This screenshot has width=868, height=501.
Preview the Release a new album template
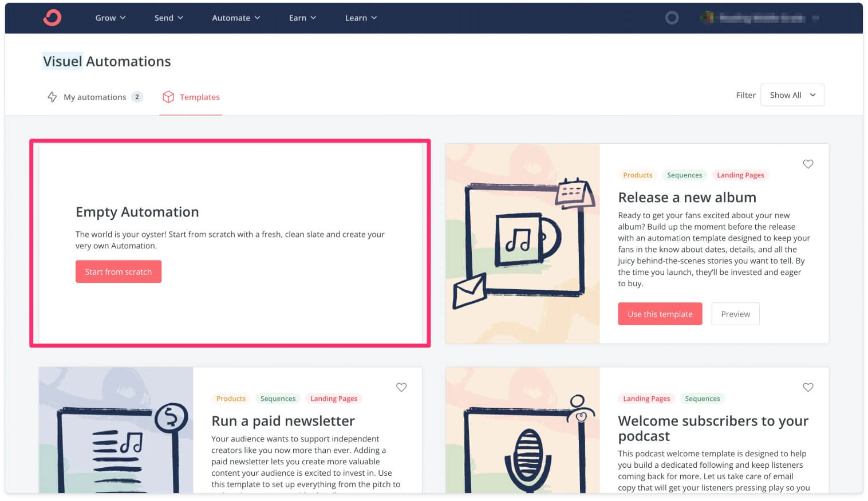(735, 314)
